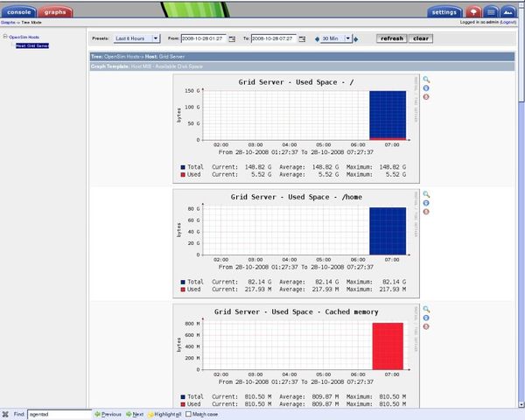The height and width of the screenshot is (420, 525).
Task: Switch to the console tab
Action: click(19, 12)
